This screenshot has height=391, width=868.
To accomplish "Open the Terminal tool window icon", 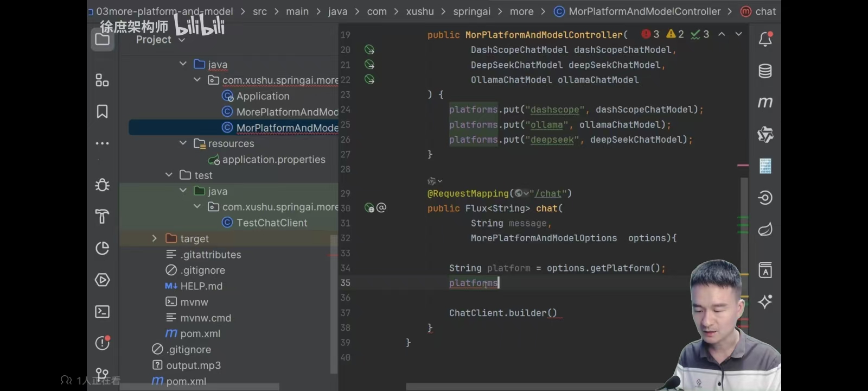I will click(x=102, y=311).
